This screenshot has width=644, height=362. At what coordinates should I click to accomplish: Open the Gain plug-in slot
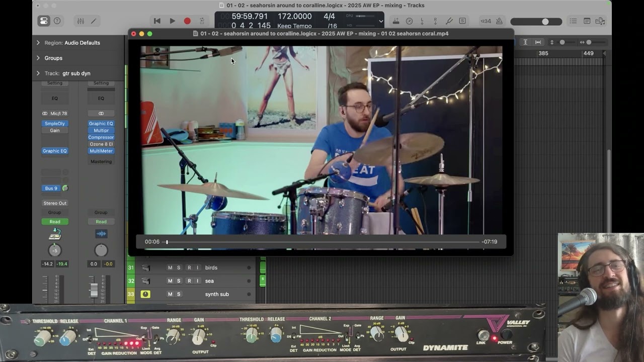click(x=55, y=130)
